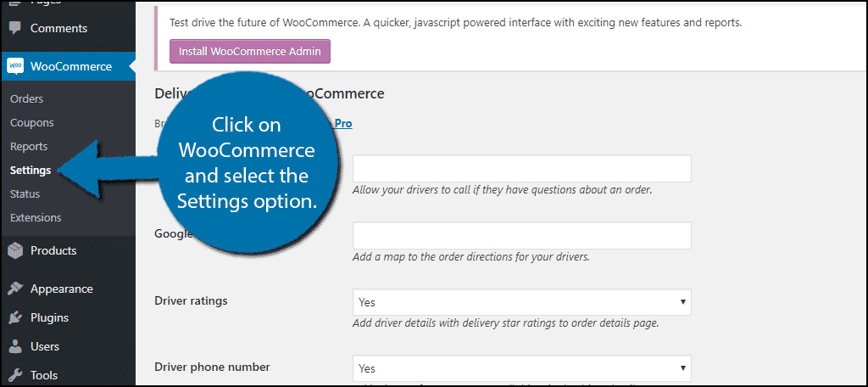Screen dimensions: 868x387
Task: Click the Plugins plug icon
Action: tap(15, 317)
